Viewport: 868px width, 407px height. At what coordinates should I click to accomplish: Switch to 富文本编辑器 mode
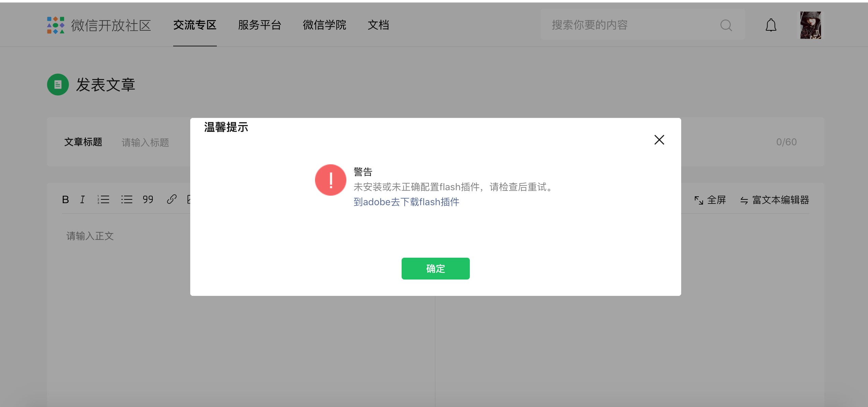click(x=775, y=200)
